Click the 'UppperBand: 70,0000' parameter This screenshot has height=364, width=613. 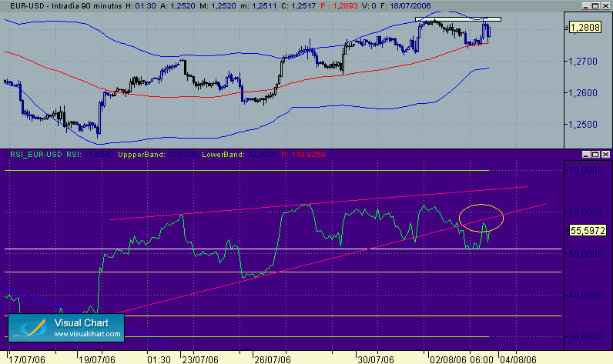tap(158, 155)
